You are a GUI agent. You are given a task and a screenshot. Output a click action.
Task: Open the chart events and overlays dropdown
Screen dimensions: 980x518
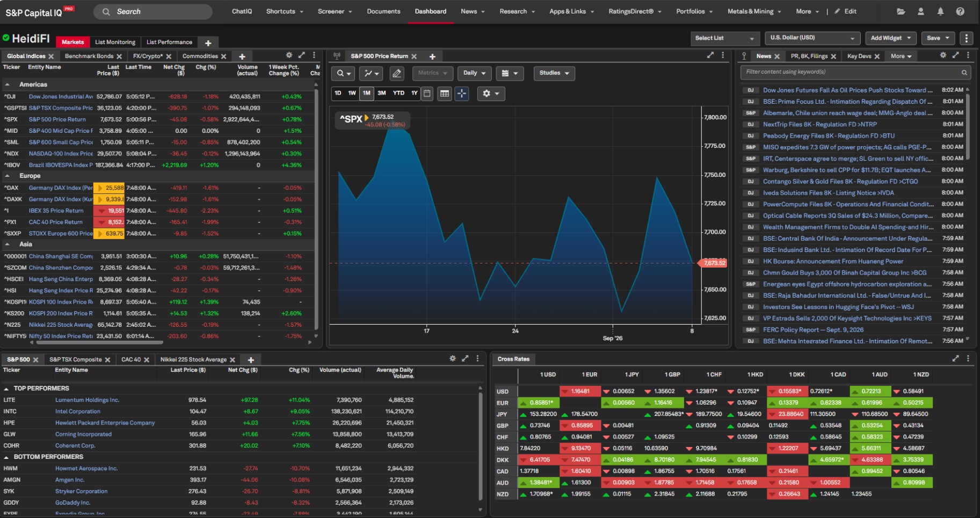pyautogui.click(x=510, y=74)
